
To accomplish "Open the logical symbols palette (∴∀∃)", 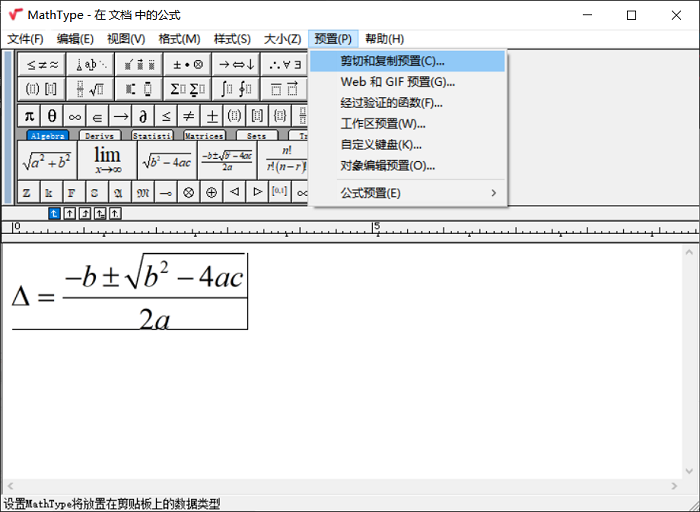I will 284,65.
